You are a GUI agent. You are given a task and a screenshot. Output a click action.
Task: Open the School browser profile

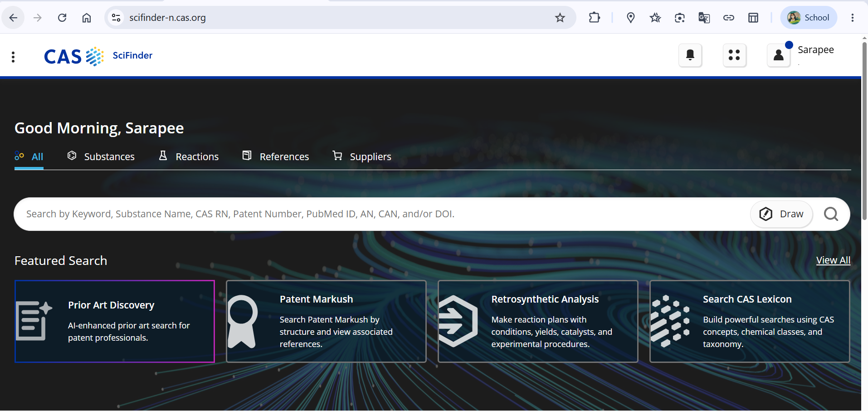point(809,18)
